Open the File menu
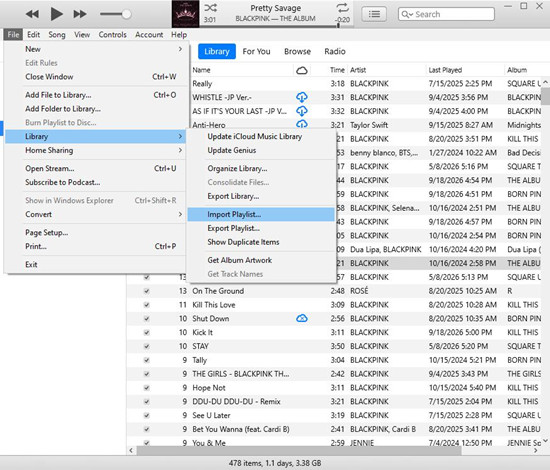550x470 pixels. [13, 34]
